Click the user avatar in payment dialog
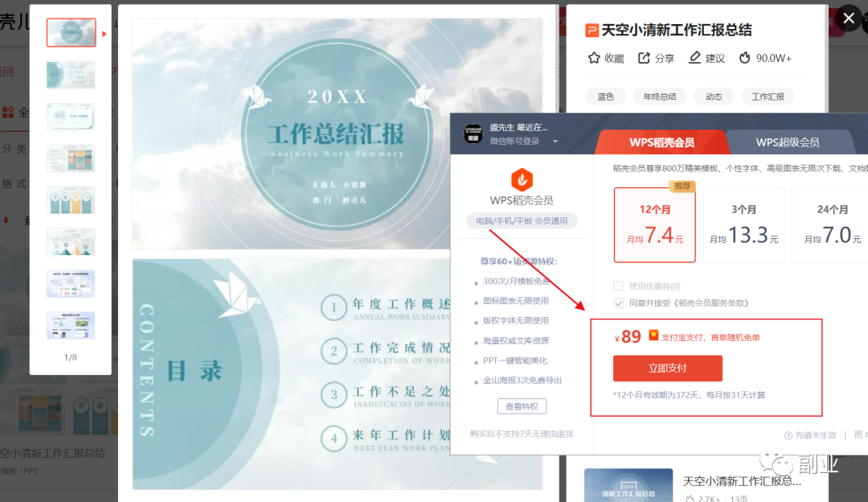This screenshot has width=868, height=502. tap(474, 134)
